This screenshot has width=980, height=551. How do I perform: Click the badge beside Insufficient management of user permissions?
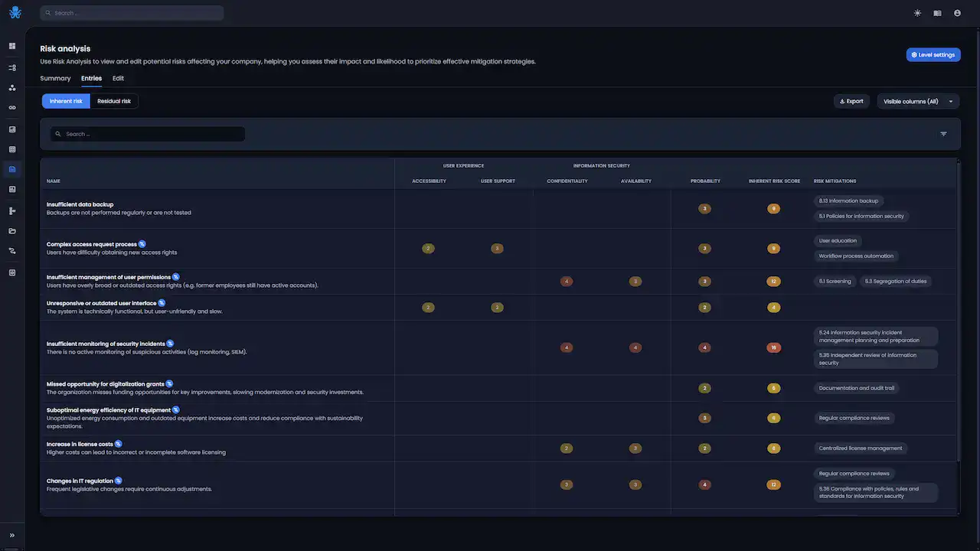pos(176,277)
